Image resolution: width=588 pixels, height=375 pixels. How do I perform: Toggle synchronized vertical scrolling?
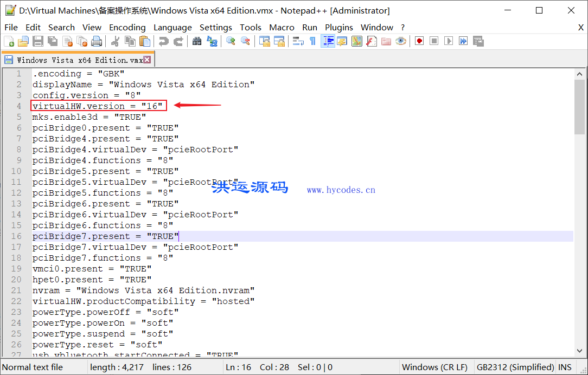tap(264, 41)
